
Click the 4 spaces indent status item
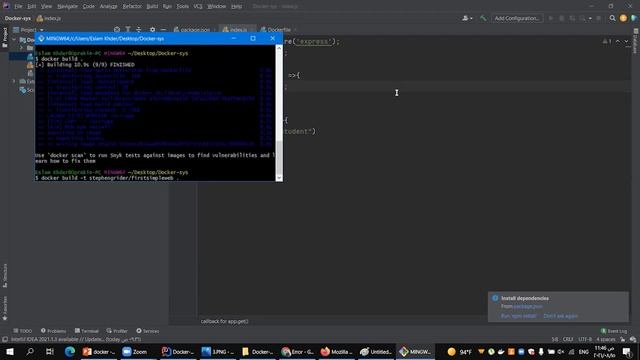point(605,339)
